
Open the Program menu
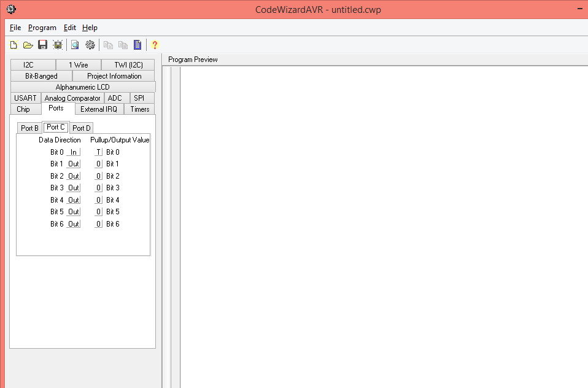click(x=42, y=28)
